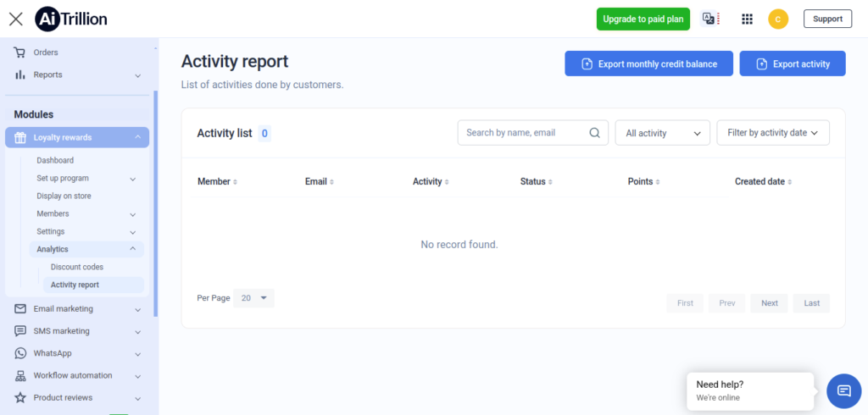Screen dimensions: 868x415
Task: Open the Need help? chat popup
Action: pos(750,391)
